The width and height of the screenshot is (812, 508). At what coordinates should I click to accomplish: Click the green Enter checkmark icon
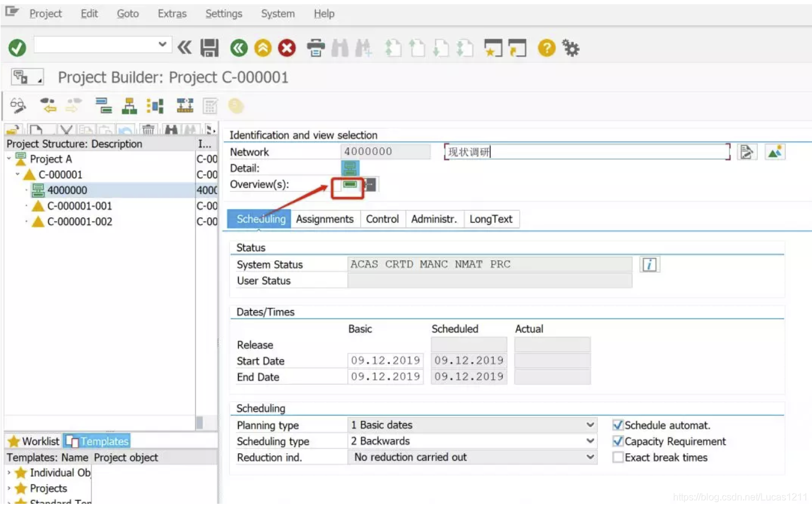point(17,48)
